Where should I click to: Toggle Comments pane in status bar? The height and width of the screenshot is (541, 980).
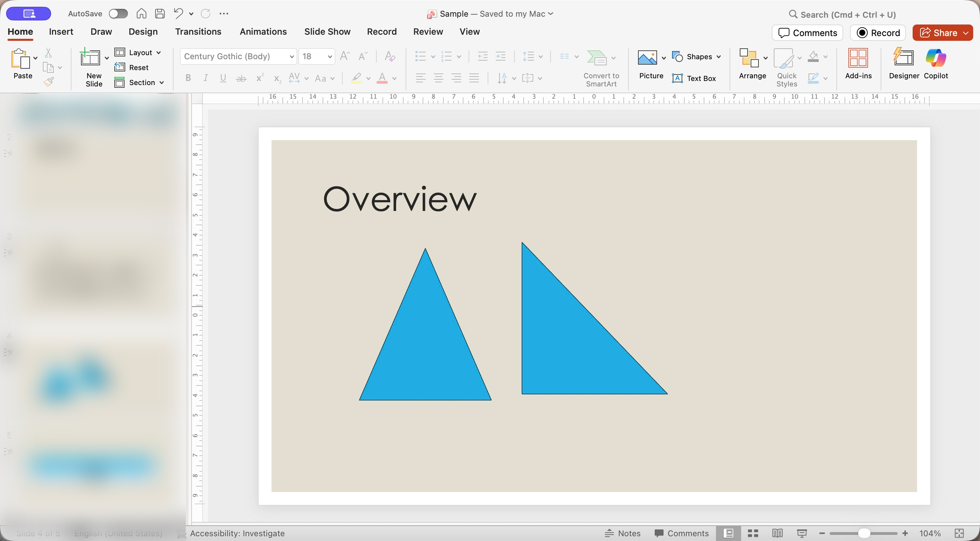click(x=681, y=533)
